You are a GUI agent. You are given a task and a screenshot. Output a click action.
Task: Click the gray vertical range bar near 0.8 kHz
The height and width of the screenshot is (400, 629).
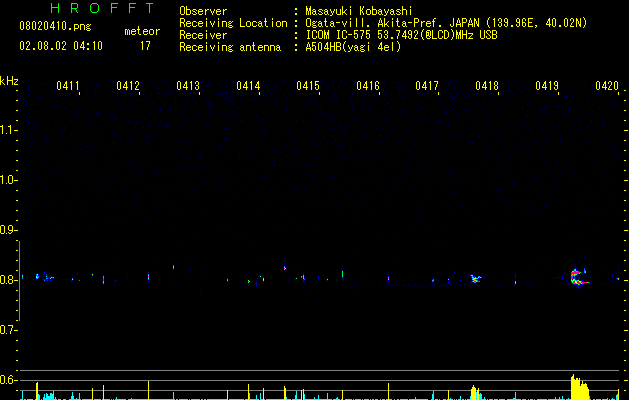point(20,281)
